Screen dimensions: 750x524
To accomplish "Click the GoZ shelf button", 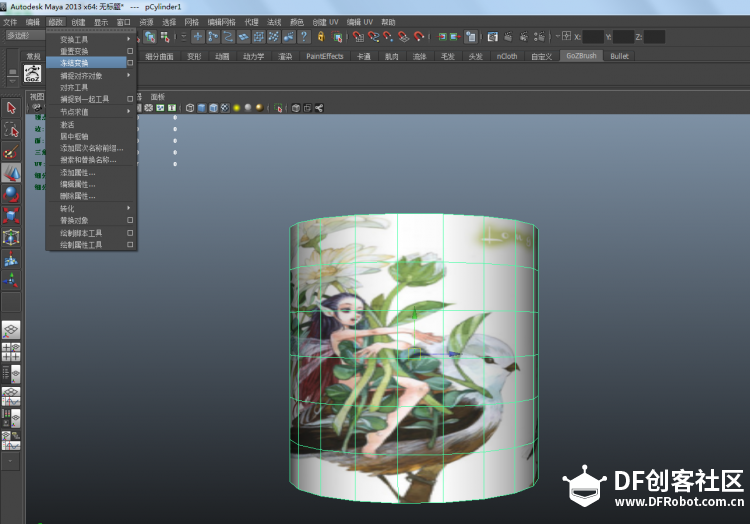I will coord(33,73).
